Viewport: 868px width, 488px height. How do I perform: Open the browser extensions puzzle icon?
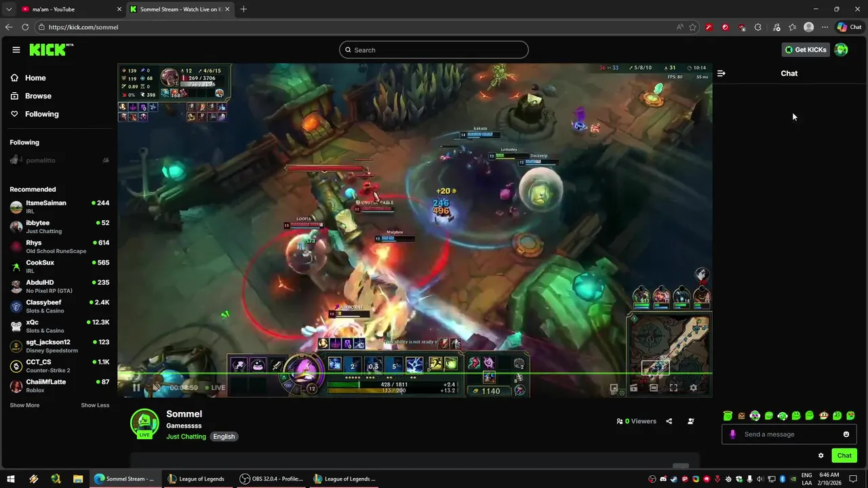coord(757,27)
